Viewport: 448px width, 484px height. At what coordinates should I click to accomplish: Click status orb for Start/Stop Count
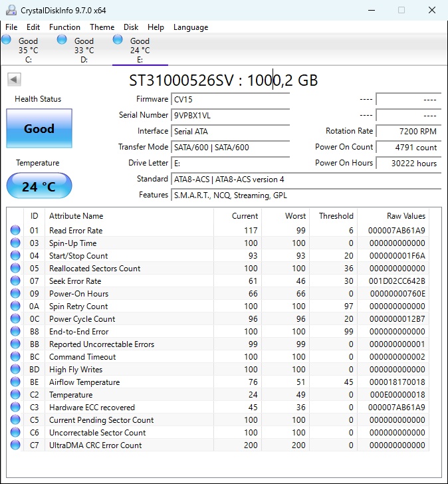point(15,255)
